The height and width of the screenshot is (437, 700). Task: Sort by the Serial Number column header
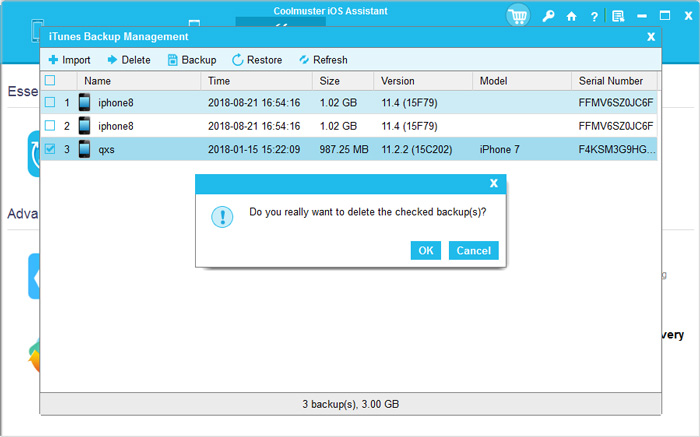click(614, 81)
